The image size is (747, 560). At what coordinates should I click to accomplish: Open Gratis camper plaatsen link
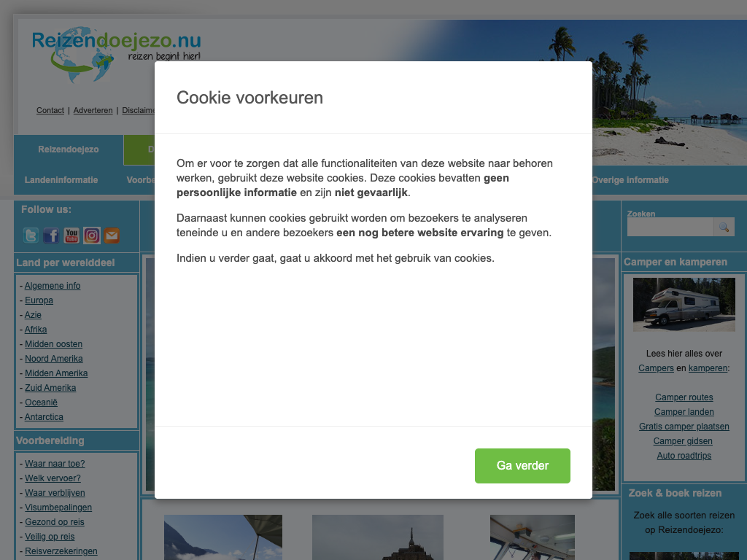(x=684, y=427)
